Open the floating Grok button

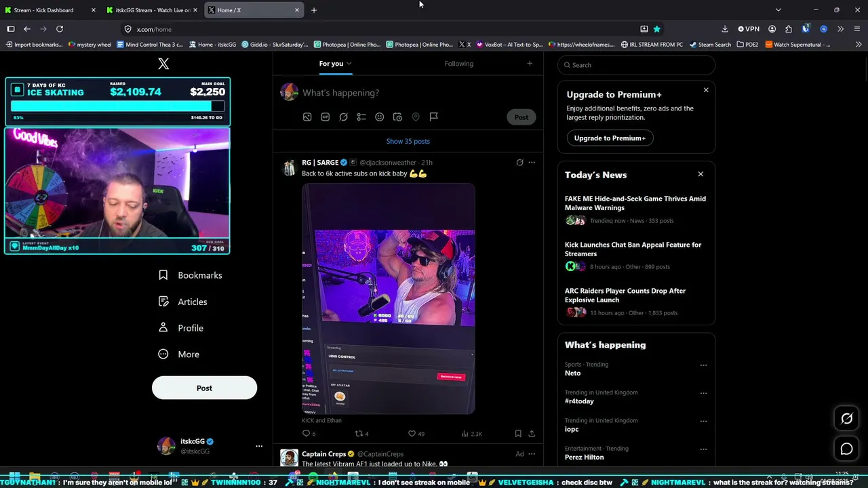(x=846, y=419)
